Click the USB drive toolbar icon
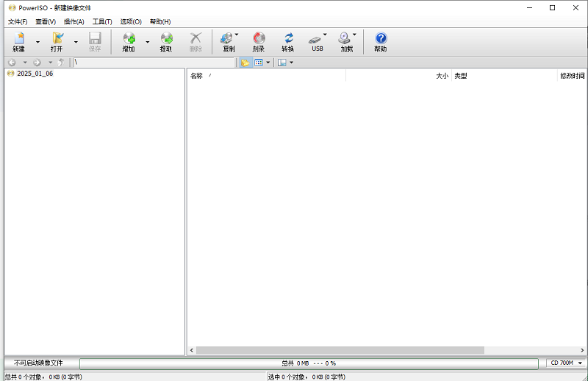The width and height of the screenshot is (588, 381). point(317,42)
